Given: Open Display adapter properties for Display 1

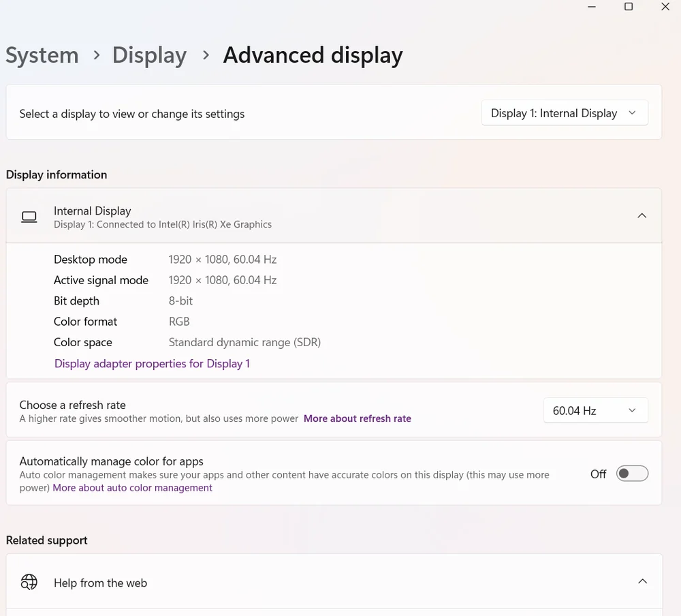Looking at the screenshot, I should click(152, 363).
